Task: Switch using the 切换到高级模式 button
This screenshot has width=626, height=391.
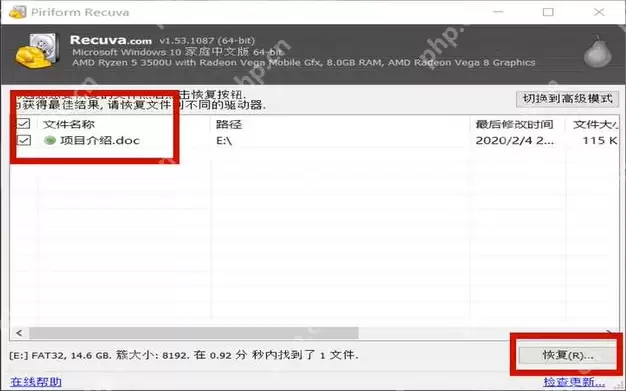Action: pyautogui.click(x=567, y=99)
